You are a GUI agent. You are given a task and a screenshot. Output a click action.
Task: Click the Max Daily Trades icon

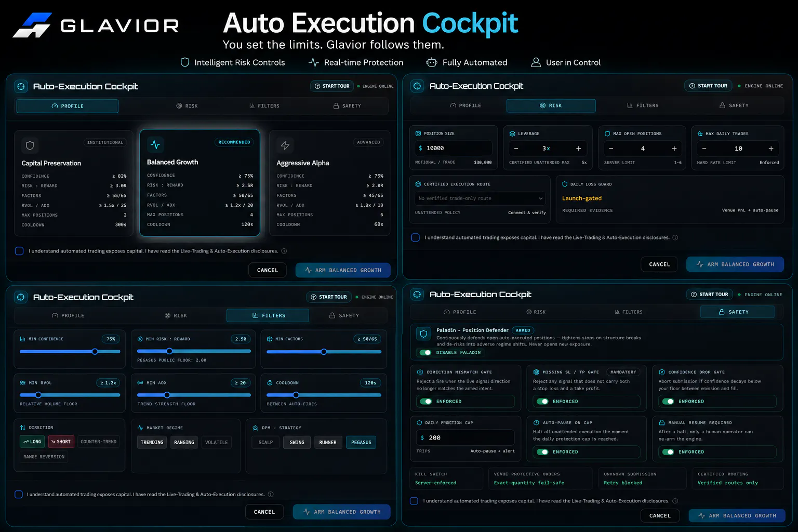coord(700,134)
